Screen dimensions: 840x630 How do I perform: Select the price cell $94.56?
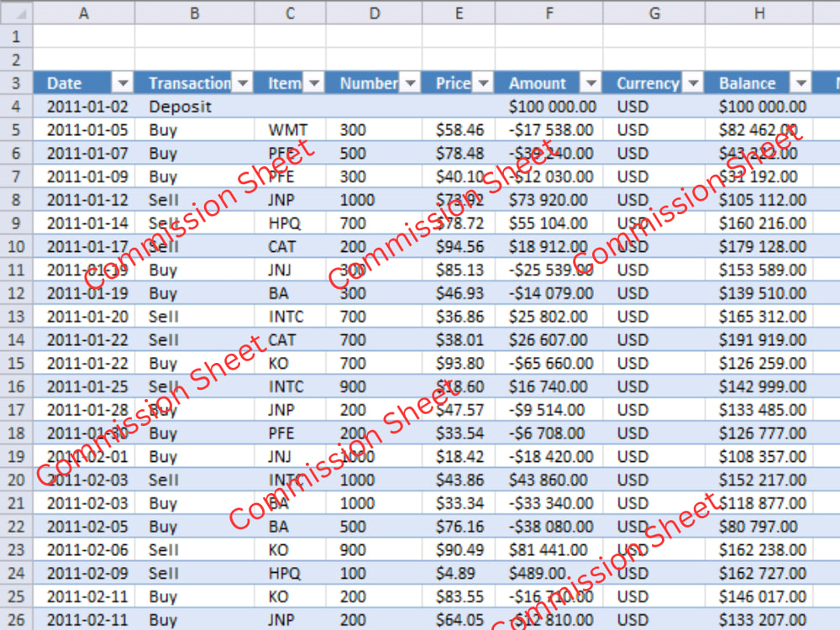click(459, 246)
